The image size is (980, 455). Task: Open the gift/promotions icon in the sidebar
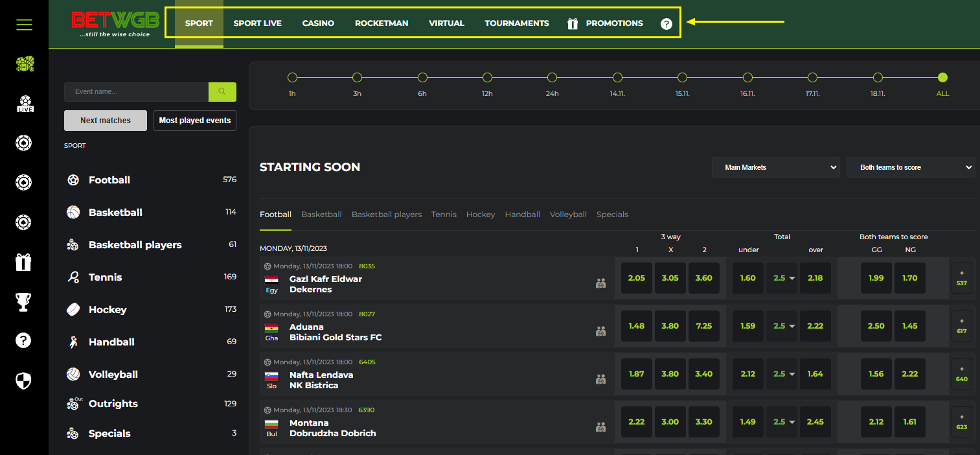(24, 262)
